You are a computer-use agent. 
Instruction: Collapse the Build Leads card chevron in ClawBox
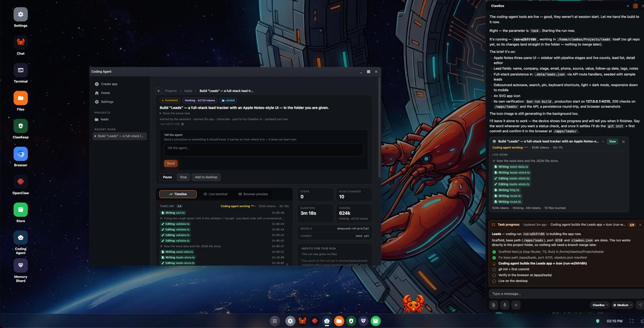603,142
